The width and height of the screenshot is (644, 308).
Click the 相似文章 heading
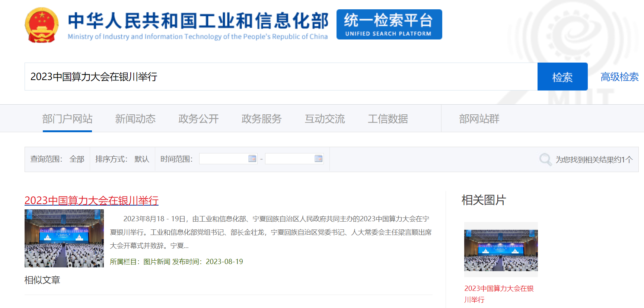point(42,280)
